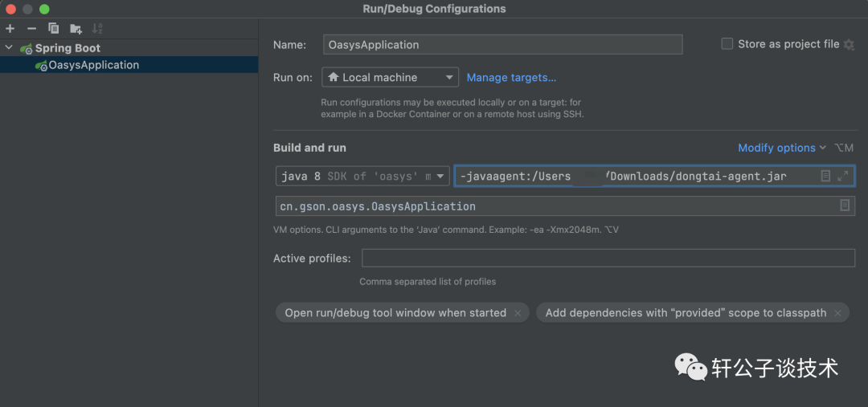Remove the 'Open run/debug tool window' option chip

click(x=518, y=313)
